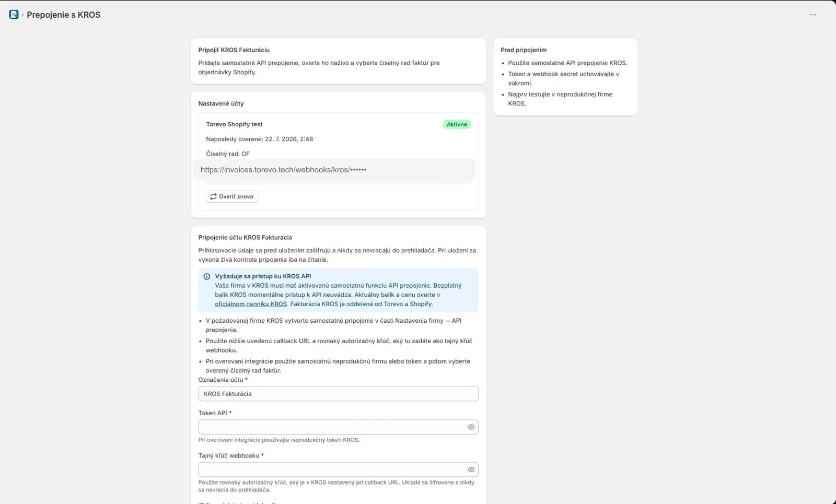Click the app logo icon in header

14,15
